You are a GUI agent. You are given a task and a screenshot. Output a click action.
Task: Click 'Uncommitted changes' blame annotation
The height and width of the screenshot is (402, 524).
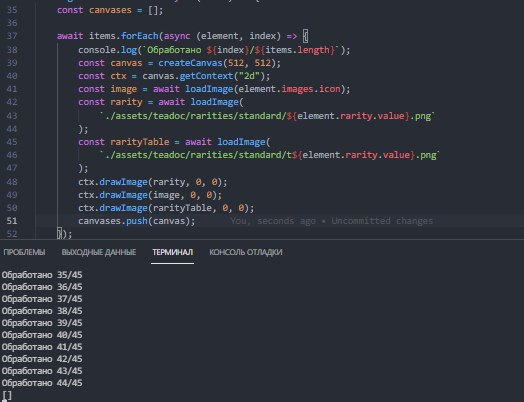[x=382, y=221]
